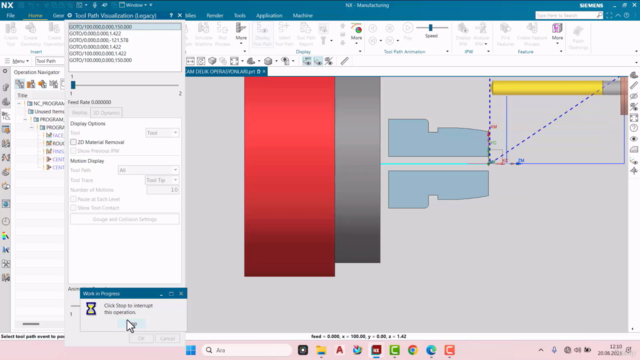Open the Application ribbon tab
This screenshot has width=640, height=360.
(269, 16)
